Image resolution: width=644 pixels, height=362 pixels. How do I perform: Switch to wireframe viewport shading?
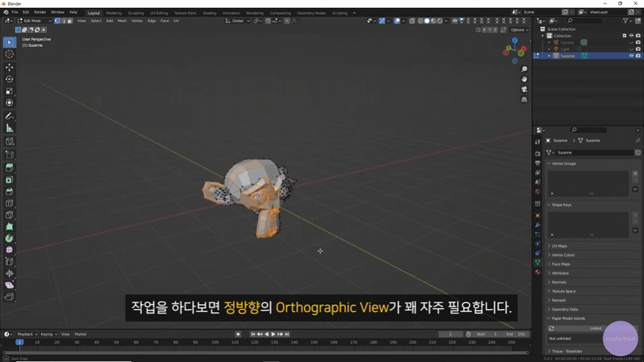click(420, 21)
